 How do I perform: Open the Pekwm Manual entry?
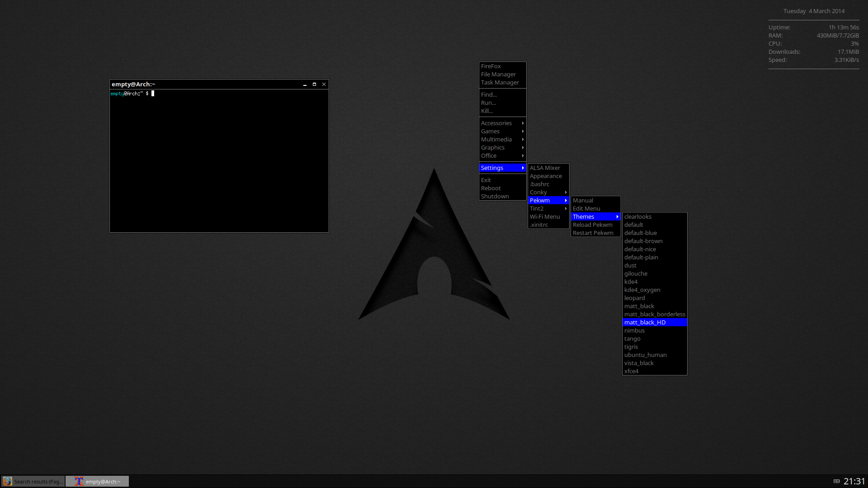(x=595, y=200)
